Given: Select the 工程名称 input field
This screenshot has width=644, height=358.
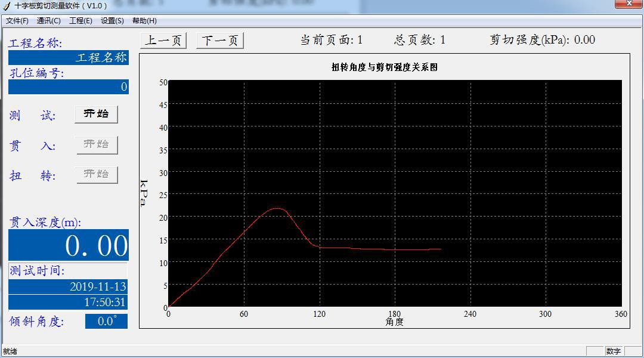Looking at the screenshot, I should 69,58.
